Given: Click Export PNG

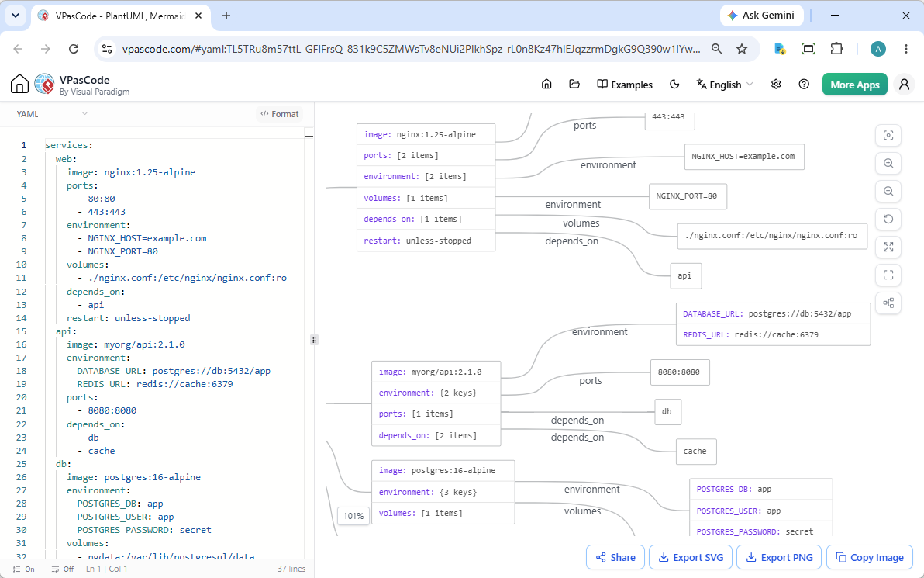Looking at the screenshot, I should [x=779, y=557].
